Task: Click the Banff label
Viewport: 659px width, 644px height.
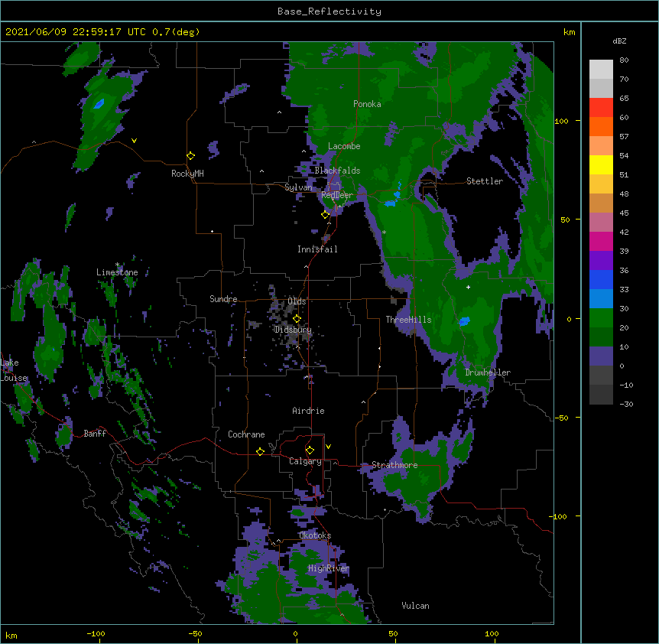Action: 95,434
